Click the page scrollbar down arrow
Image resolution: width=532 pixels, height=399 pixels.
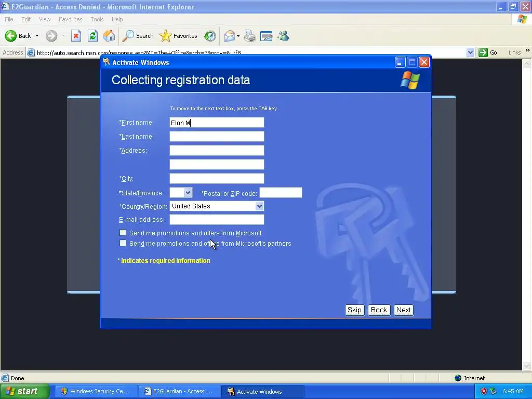pos(527,366)
